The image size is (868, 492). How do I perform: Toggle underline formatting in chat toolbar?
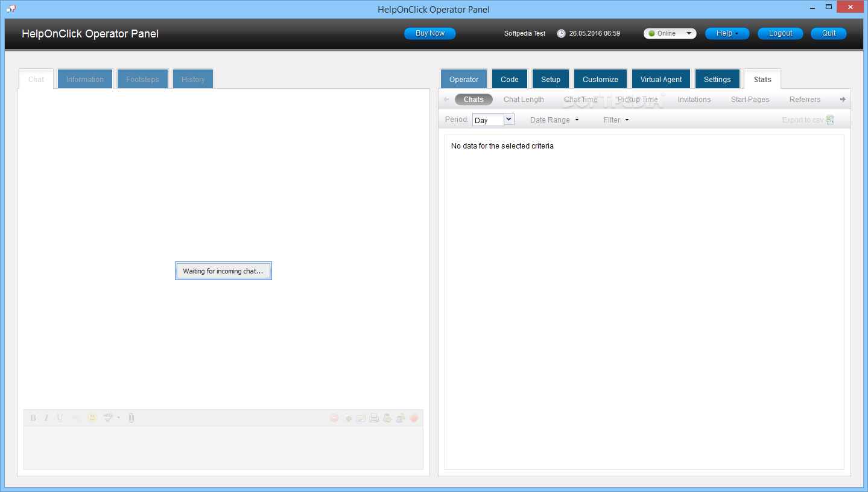click(x=60, y=418)
